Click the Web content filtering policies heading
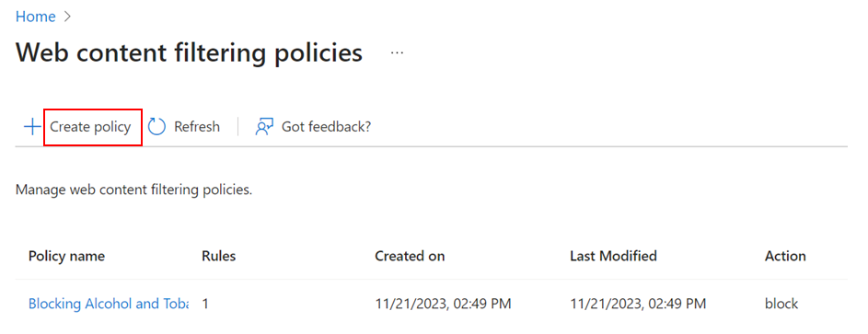Image resolution: width=868 pixels, height=334 pixels. [190, 54]
